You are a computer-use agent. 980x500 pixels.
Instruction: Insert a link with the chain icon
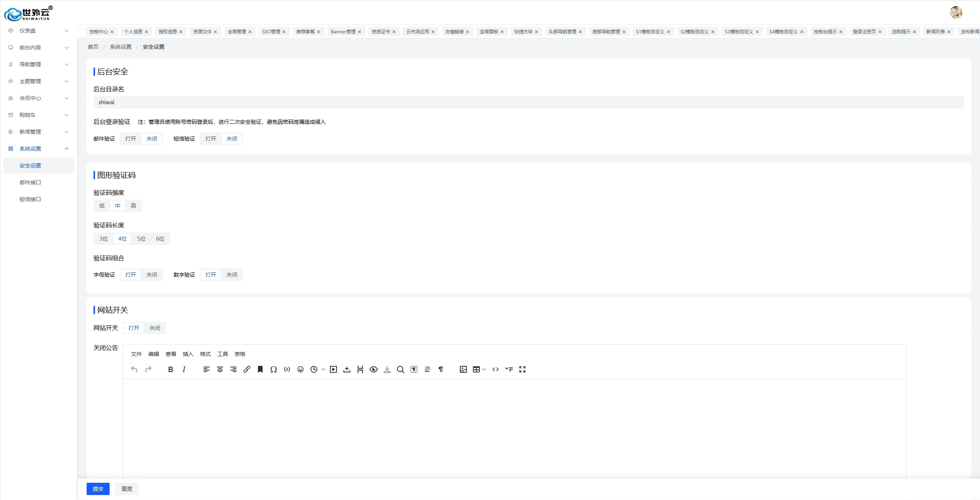[247, 369]
